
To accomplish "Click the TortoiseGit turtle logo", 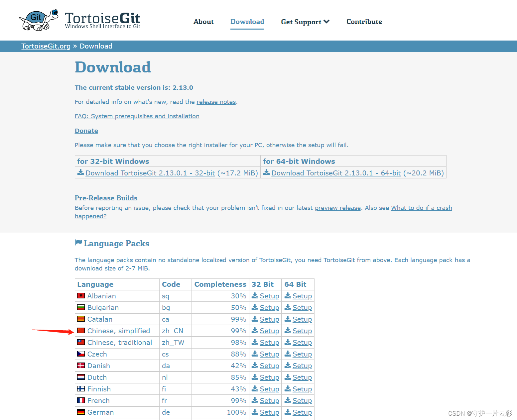I will pos(39,20).
